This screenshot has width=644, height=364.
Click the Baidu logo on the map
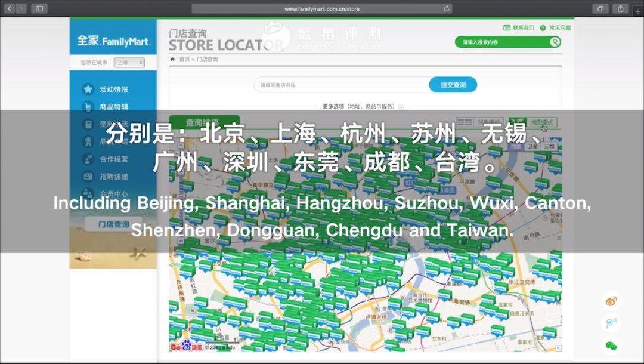(187, 346)
